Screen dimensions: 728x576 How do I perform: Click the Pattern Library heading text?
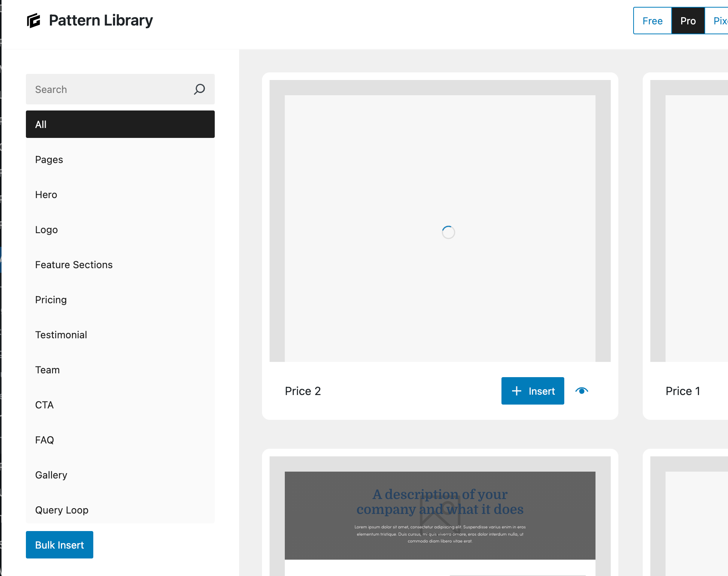coord(101,21)
